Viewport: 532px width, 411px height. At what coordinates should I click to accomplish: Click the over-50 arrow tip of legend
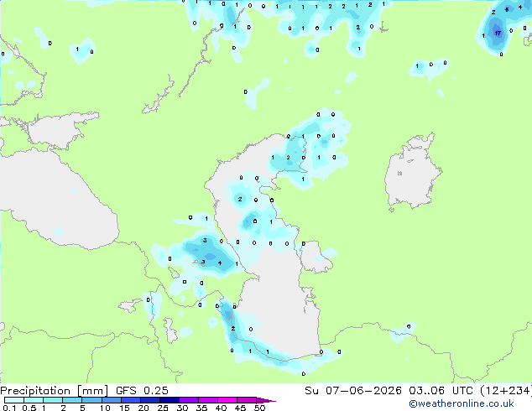(266, 400)
